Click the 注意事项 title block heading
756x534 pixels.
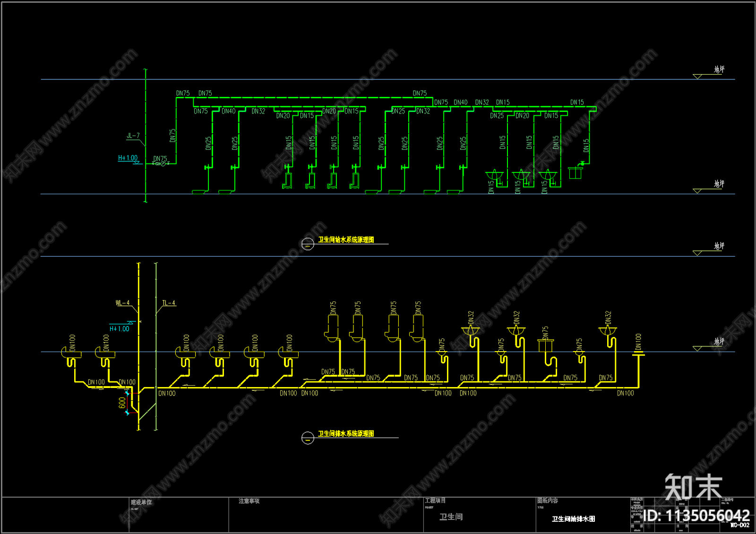coord(249,501)
